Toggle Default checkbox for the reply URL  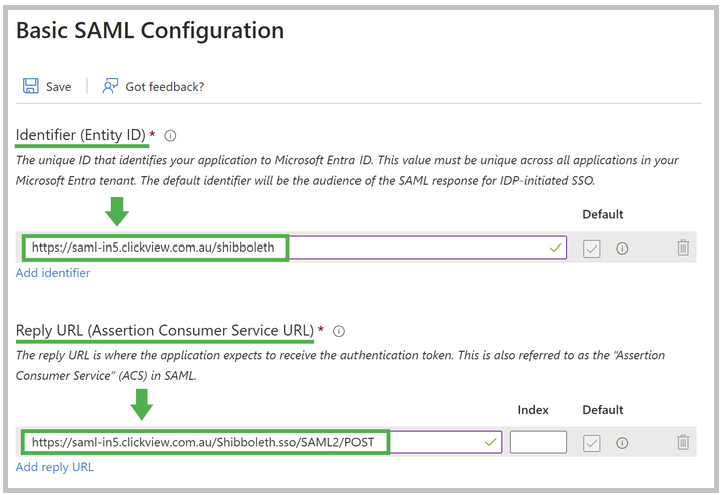tap(592, 443)
